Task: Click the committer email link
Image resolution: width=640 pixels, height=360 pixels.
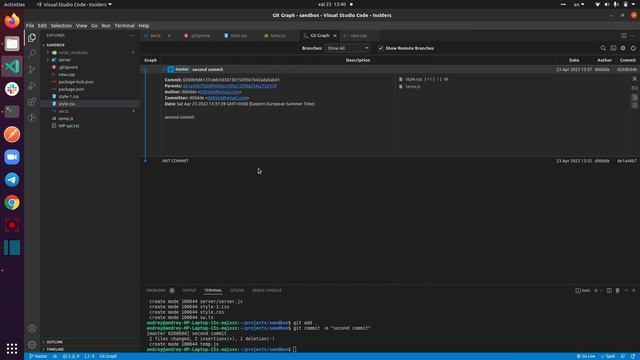Action: [x=227, y=98]
